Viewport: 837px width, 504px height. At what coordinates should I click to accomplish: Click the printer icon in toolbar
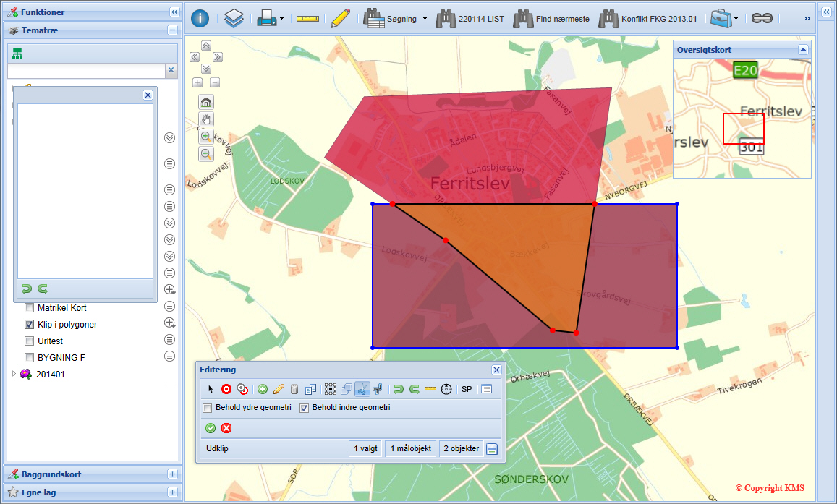266,19
